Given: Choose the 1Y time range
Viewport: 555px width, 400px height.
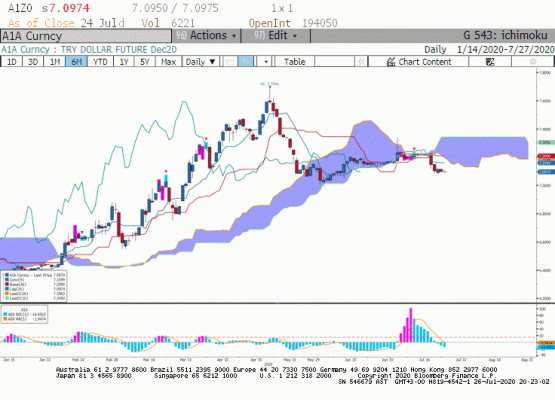Looking at the screenshot, I should pos(124,62).
